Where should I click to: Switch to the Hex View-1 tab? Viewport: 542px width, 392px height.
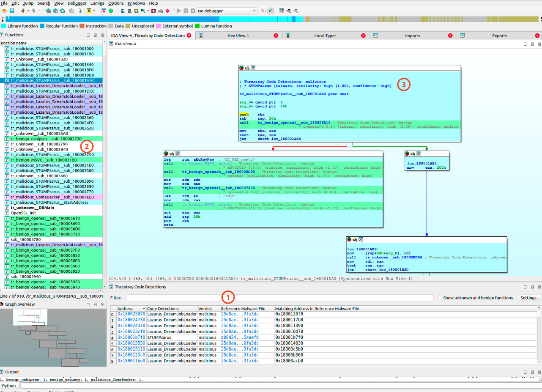[238, 36]
